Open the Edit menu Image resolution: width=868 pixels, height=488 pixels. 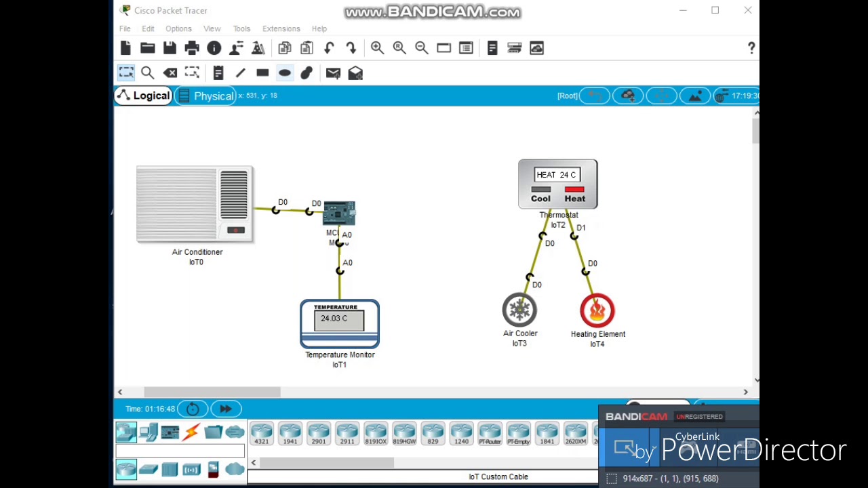pyautogui.click(x=148, y=28)
